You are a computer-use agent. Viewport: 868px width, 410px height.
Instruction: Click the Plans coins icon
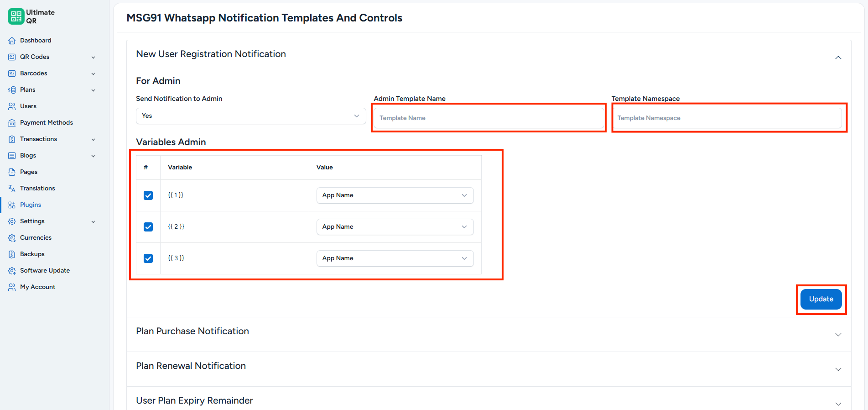[x=12, y=90]
